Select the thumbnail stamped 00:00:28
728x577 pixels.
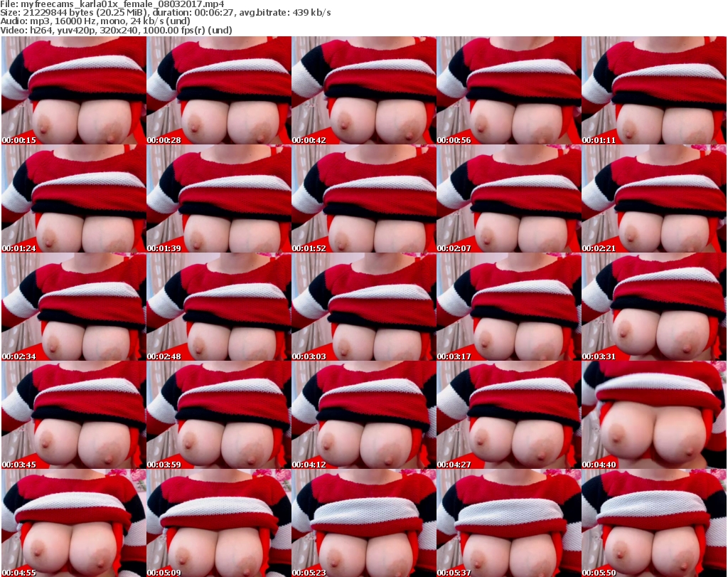(x=219, y=90)
